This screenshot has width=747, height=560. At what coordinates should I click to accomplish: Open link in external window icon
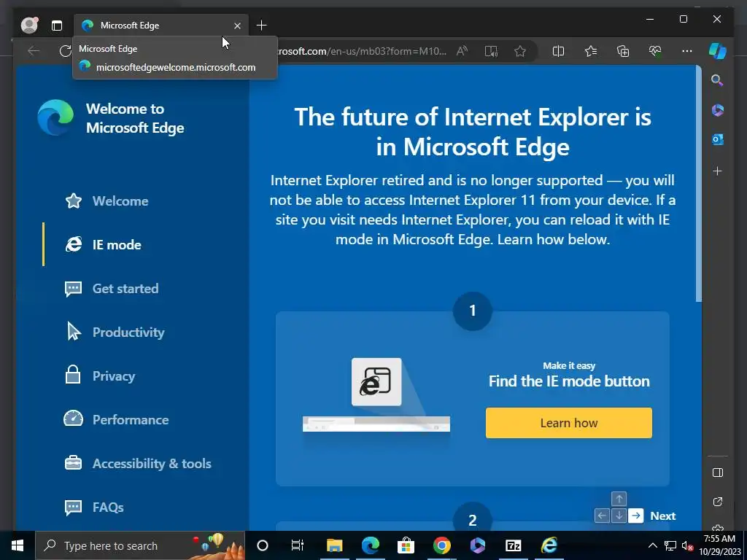pyautogui.click(x=718, y=502)
